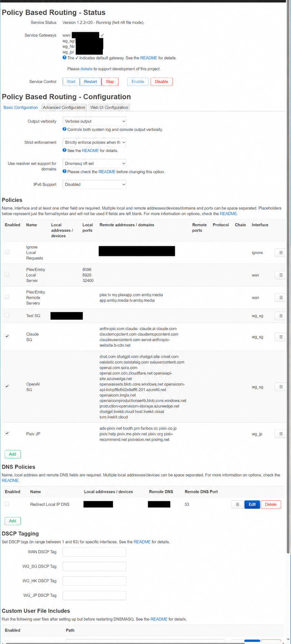Open README link under resolver set option
This screenshot has height=644, width=291.
tap(107, 172)
